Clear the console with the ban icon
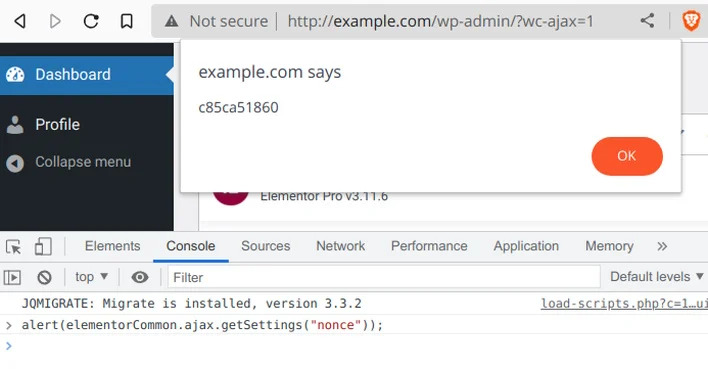This screenshot has height=369, width=708. click(x=44, y=277)
